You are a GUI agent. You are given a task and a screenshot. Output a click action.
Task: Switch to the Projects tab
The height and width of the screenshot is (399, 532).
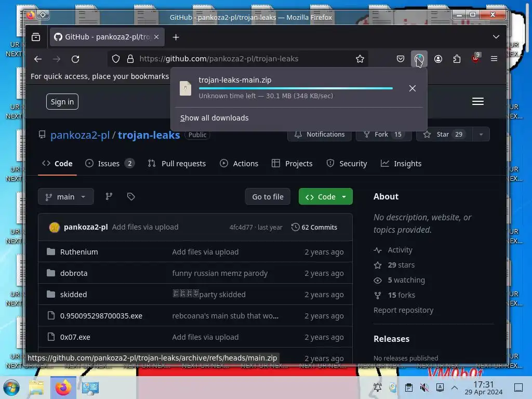pos(292,164)
